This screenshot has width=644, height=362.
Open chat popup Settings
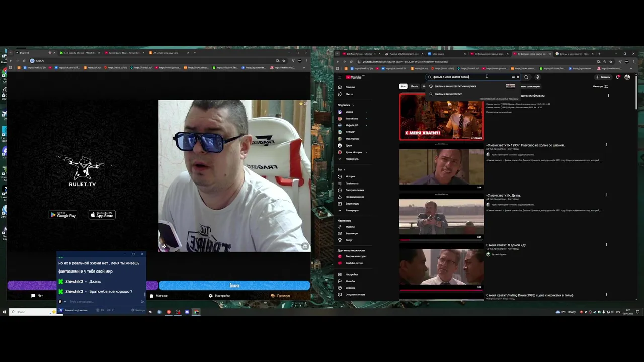[x=139, y=310]
